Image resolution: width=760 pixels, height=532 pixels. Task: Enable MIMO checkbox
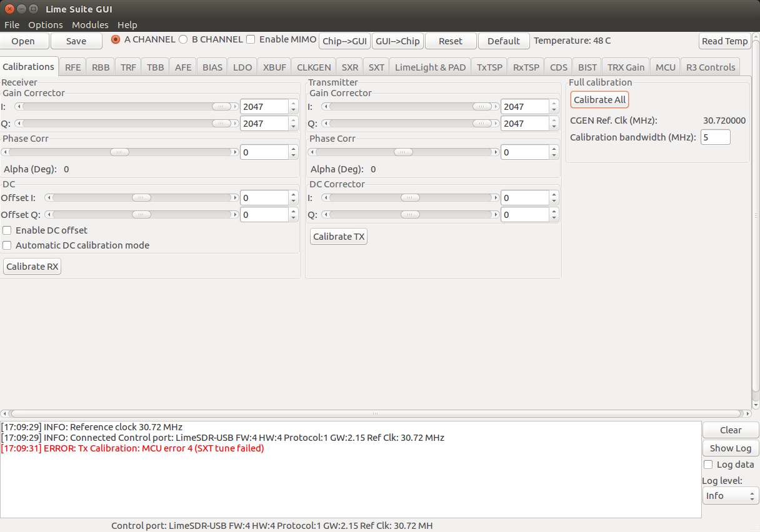click(251, 39)
